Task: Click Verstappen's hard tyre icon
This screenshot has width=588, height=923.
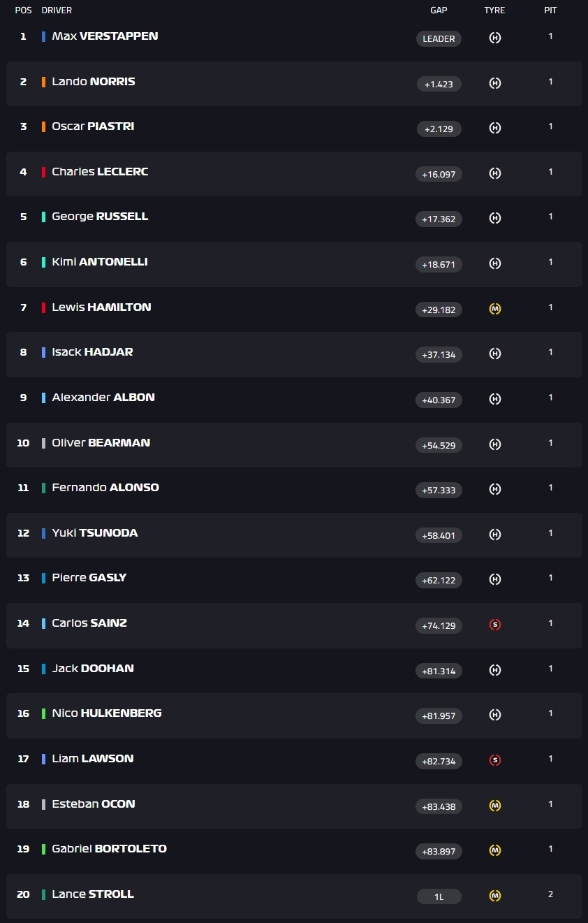Action: click(x=494, y=38)
